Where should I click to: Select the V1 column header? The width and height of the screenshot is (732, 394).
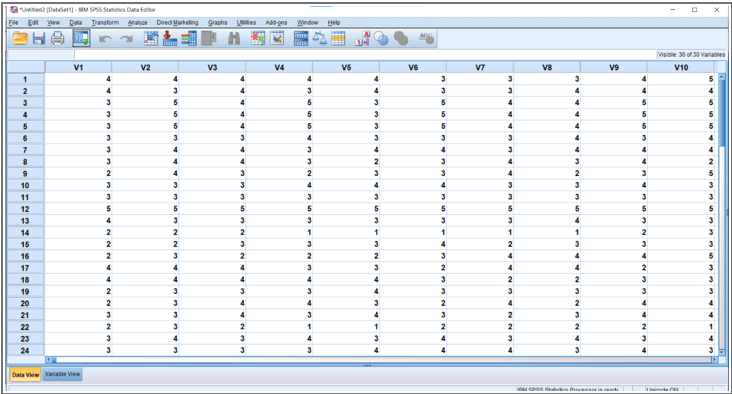pyautogui.click(x=78, y=68)
